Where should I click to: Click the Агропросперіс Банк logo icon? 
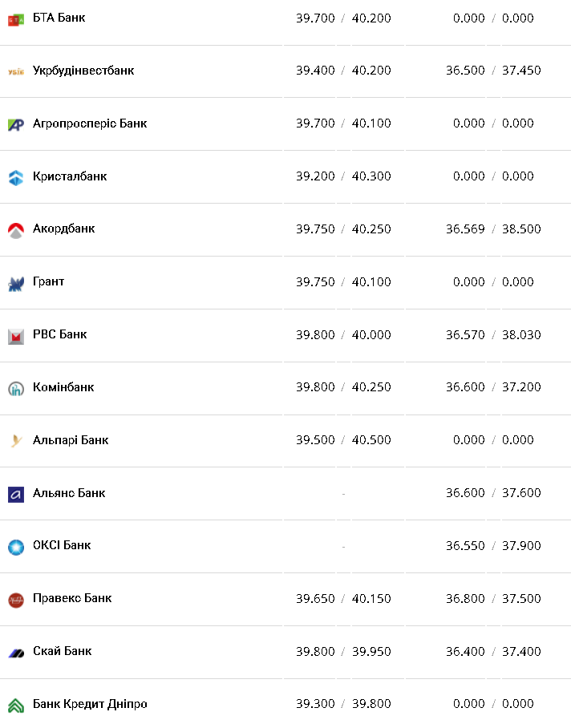16,124
